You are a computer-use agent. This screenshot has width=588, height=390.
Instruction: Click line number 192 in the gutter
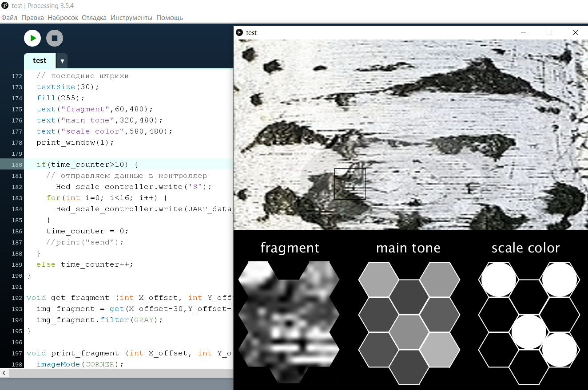click(x=17, y=298)
